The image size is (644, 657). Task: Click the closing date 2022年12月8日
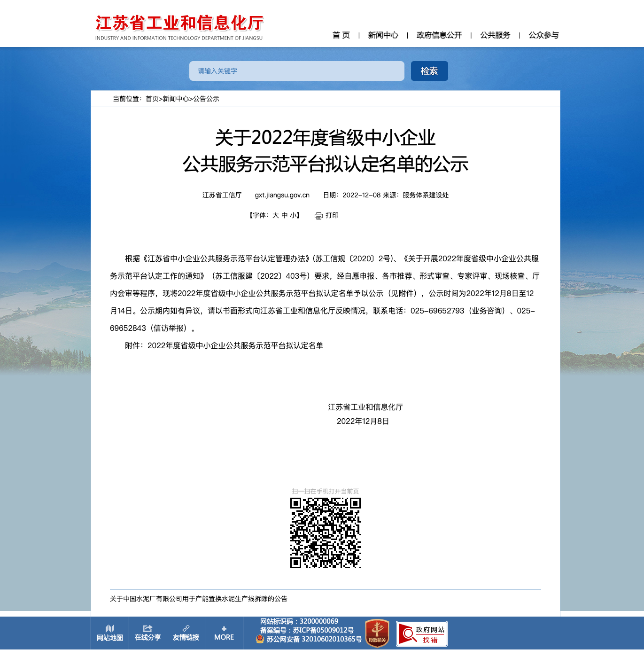click(x=363, y=421)
